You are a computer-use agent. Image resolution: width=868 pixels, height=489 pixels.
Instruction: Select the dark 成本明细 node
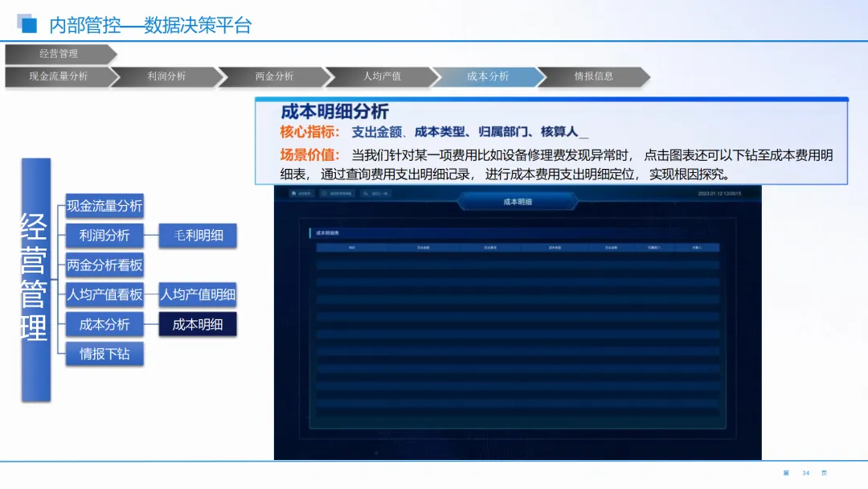(x=198, y=324)
